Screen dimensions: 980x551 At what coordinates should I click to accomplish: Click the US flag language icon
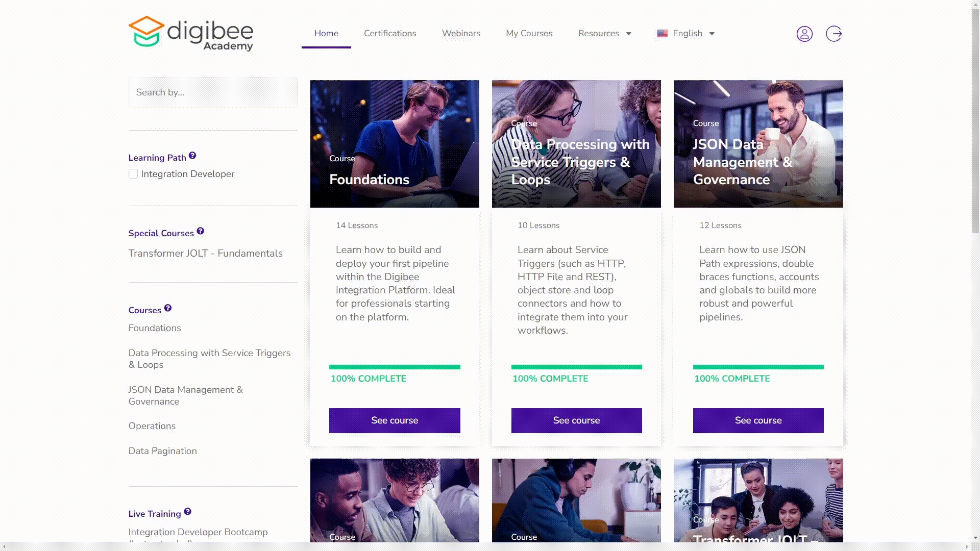click(663, 34)
